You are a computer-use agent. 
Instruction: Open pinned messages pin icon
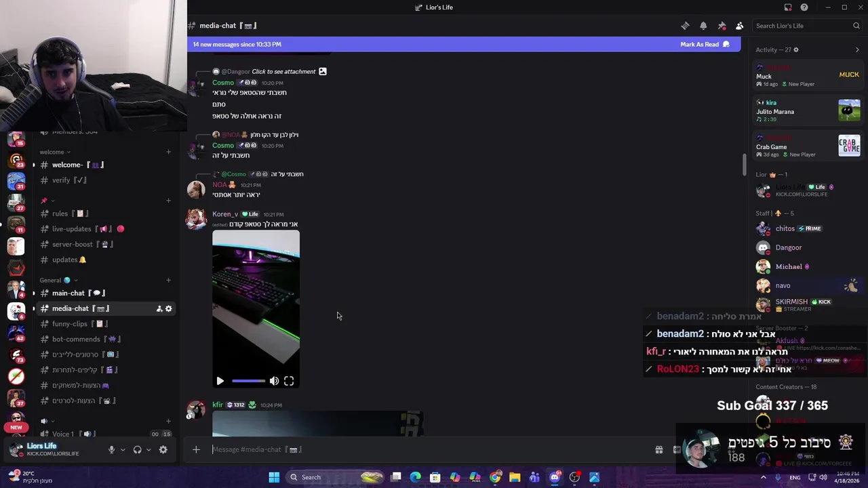click(722, 26)
